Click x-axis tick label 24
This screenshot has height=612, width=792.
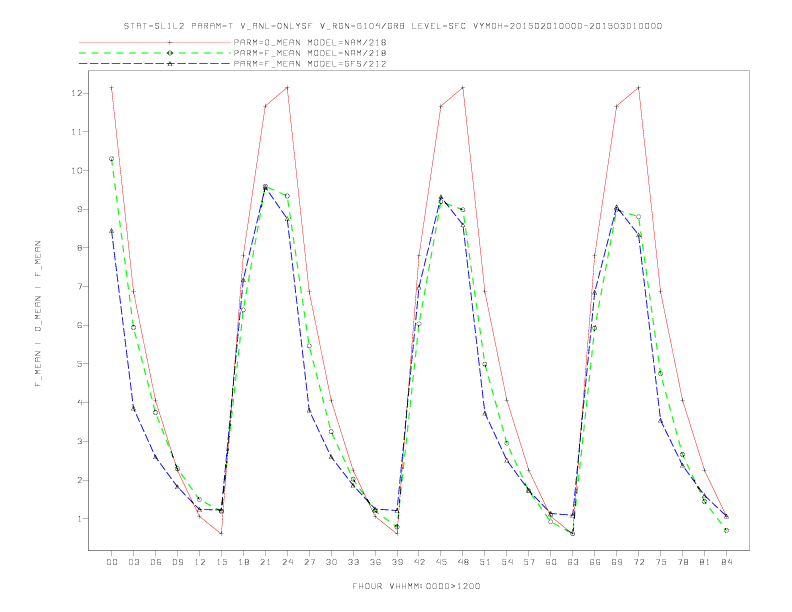point(287,562)
